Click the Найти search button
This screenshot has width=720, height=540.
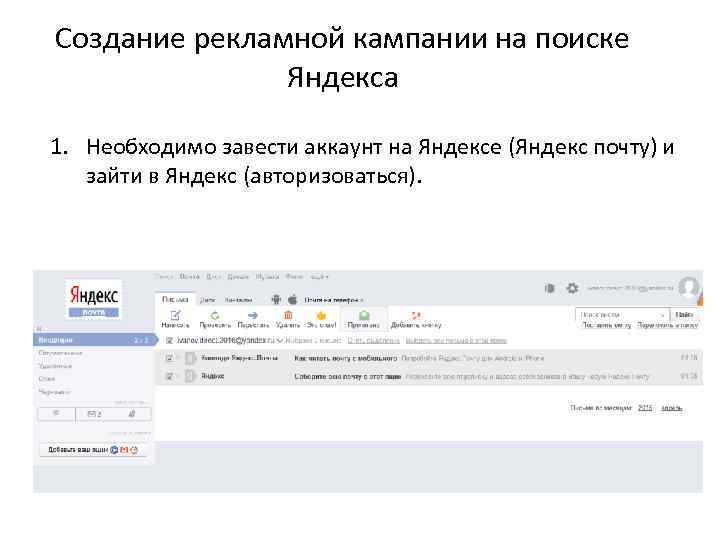point(684,315)
